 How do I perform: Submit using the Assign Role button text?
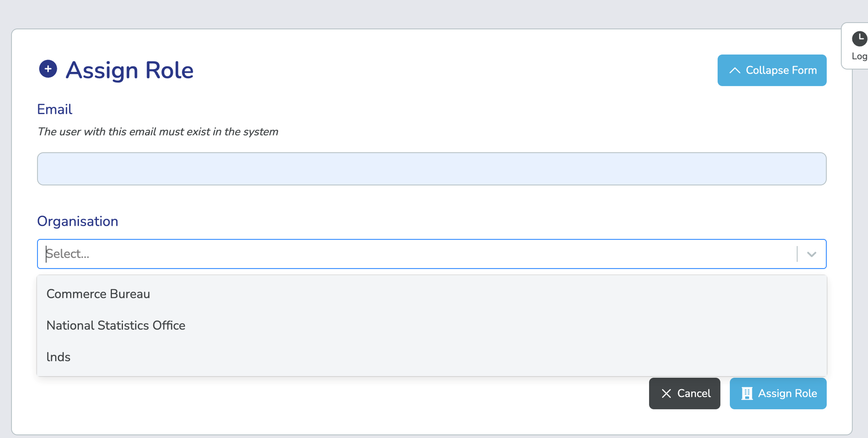point(787,394)
